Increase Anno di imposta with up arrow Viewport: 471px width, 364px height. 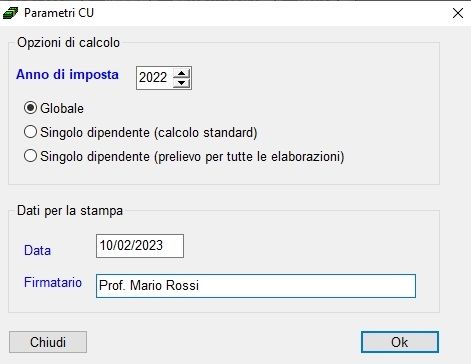point(182,74)
